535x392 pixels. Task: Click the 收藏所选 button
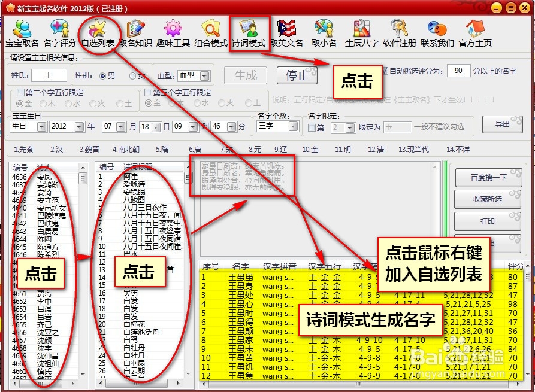[488, 199]
